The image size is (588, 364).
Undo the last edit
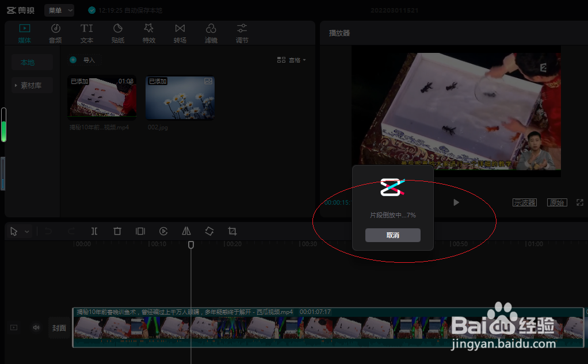tap(48, 231)
